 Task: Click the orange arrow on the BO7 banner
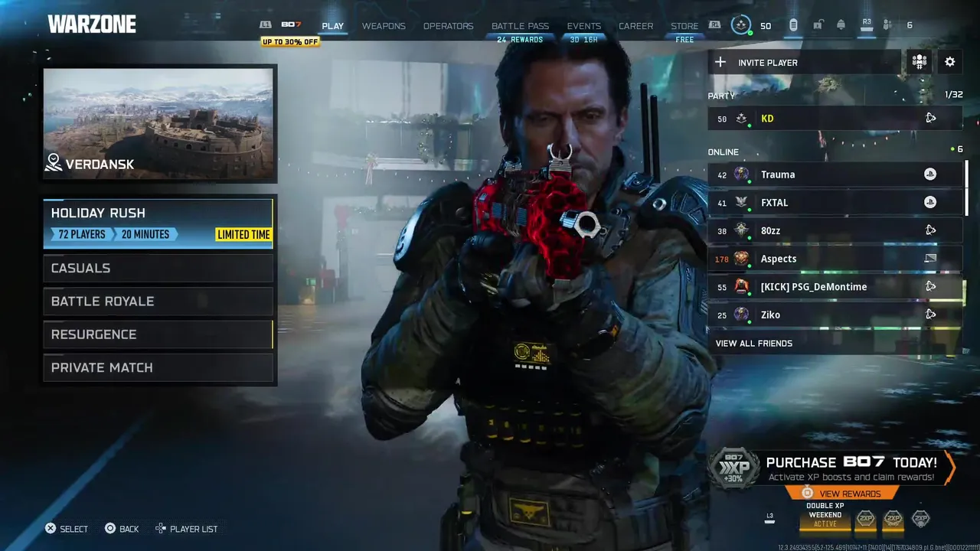click(950, 468)
